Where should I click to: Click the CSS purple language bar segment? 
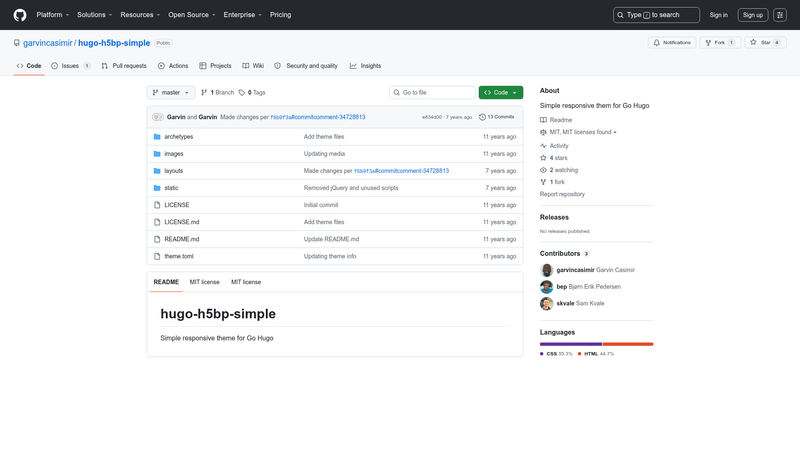point(571,344)
